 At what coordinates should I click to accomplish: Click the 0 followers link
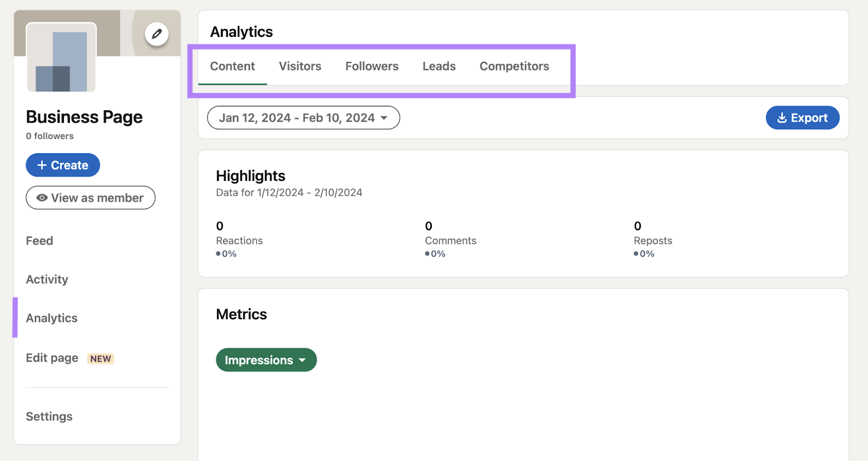pyautogui.click(x=50, y=136)
